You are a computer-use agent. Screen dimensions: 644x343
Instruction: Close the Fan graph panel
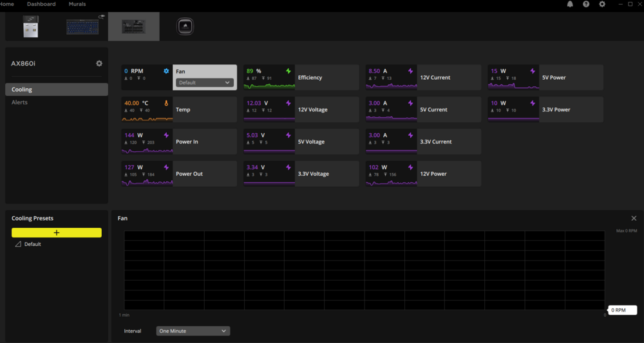click(x=634, y=218)
